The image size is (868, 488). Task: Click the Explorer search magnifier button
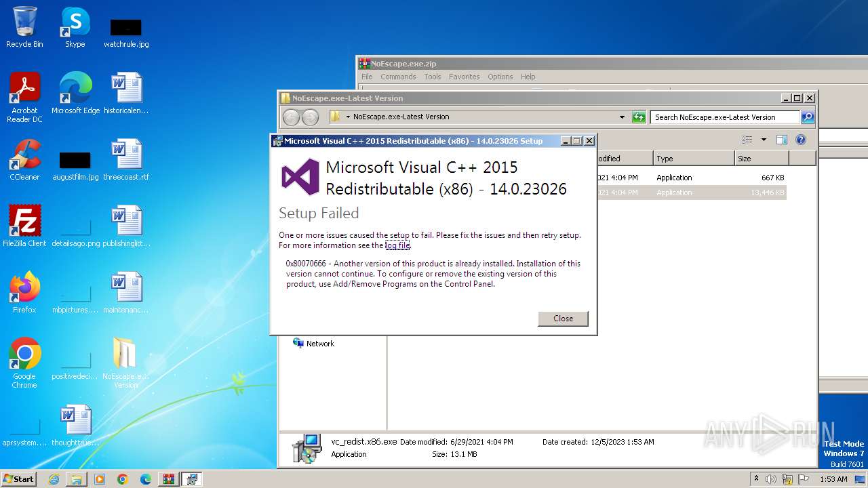808,117
